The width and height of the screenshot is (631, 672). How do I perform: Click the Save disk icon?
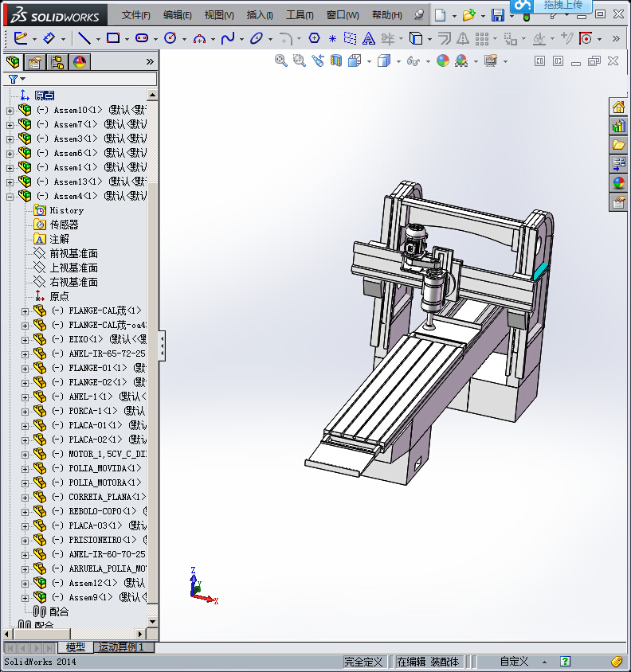pyautogui.click(x=498, y=15)
